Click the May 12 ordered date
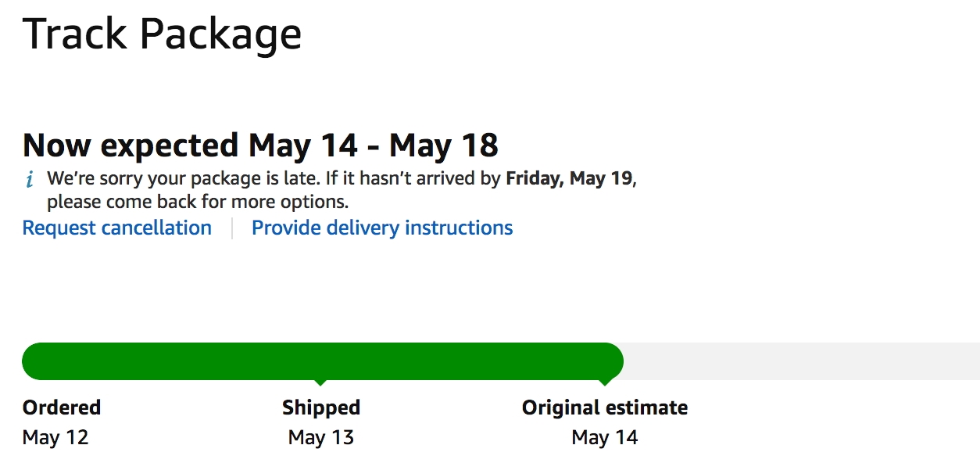980x463 pixels. click(x=55, y=437)
